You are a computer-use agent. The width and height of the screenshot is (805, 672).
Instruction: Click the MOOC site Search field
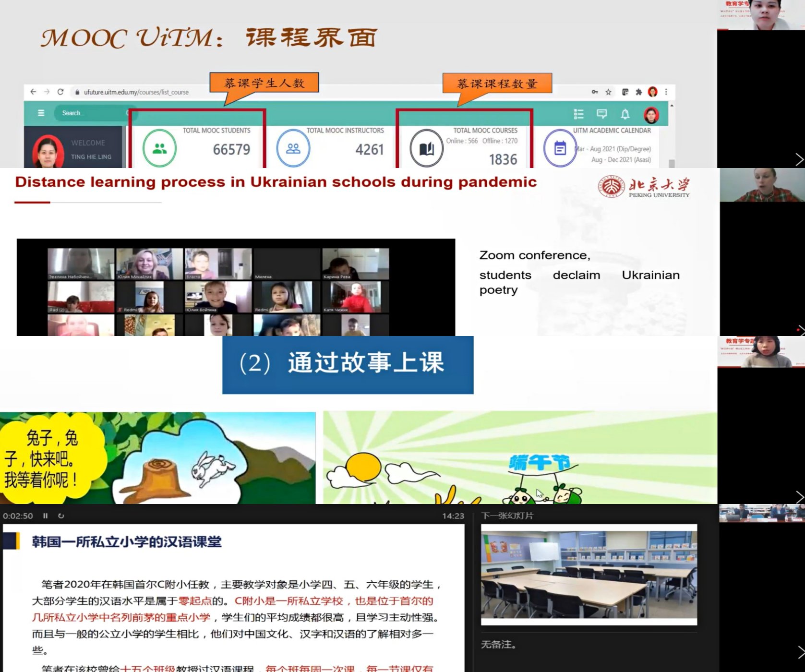[x=91, y=113]
